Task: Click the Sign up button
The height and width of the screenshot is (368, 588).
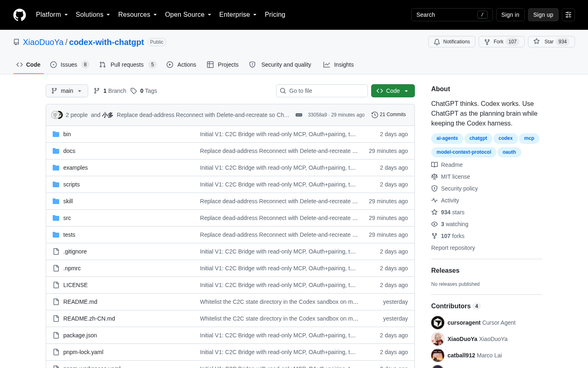Action: point(543,15)
